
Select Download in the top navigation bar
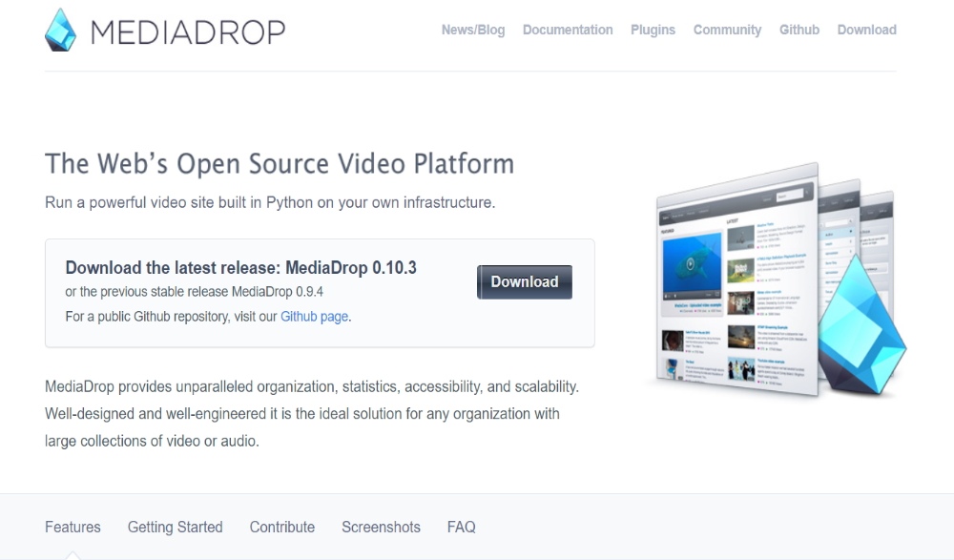[x=867, y=30]
